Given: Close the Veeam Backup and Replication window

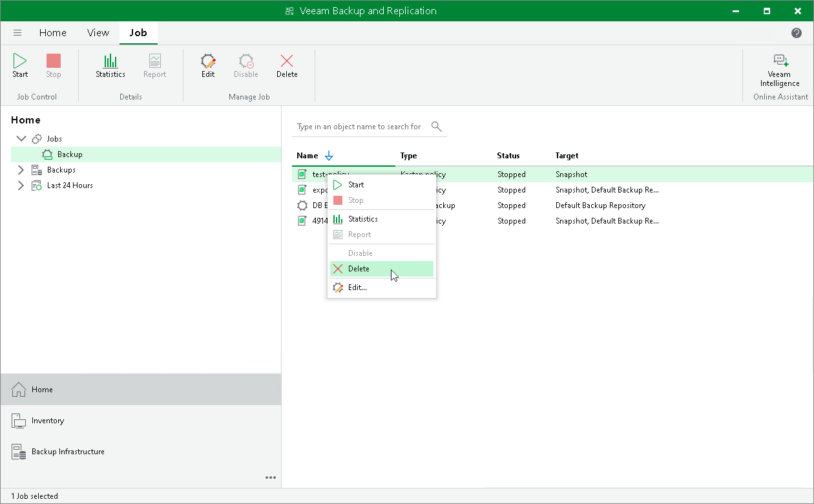Looking at the screenshot, I should pos(798,11).
